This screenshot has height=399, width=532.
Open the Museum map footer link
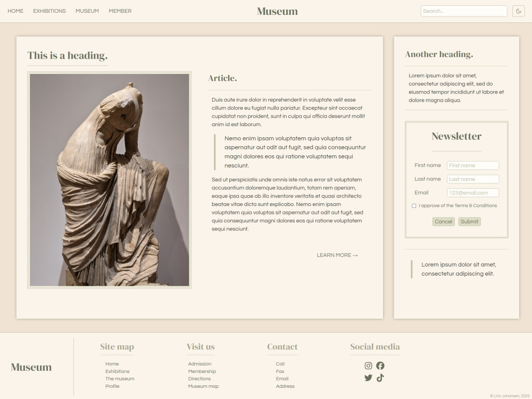click(x=203, y=386)
